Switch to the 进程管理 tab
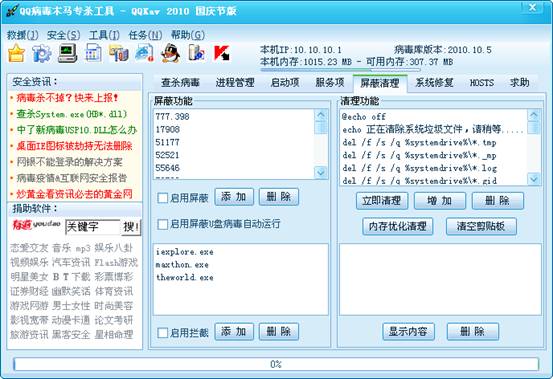The image size is (553, 379). pyautogui.click(x=235, y=83)
